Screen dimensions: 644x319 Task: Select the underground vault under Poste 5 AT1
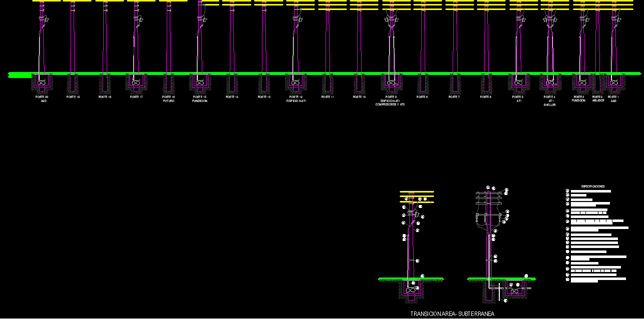519,81
